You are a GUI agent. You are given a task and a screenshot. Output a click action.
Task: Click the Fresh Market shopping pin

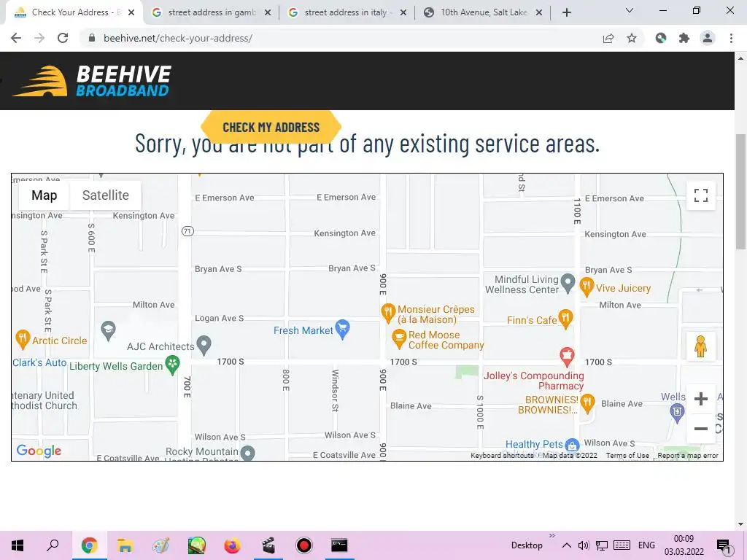click(x=343, y=329)
